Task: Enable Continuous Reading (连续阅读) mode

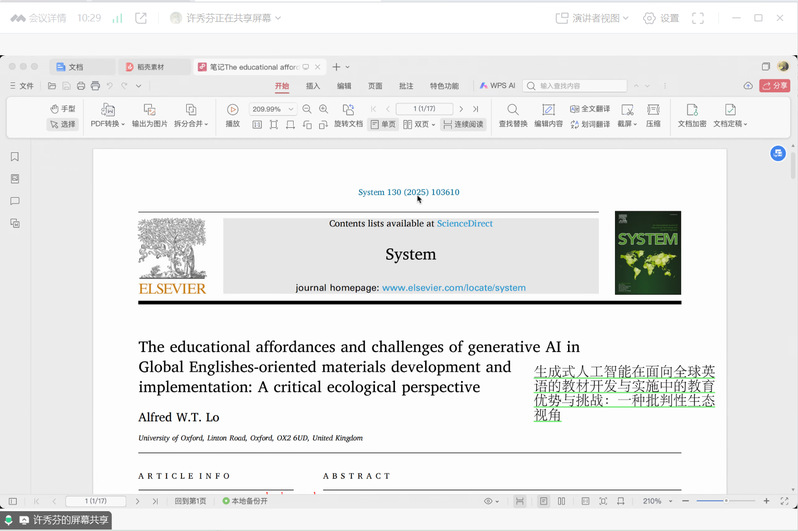Action: point(463,125)
